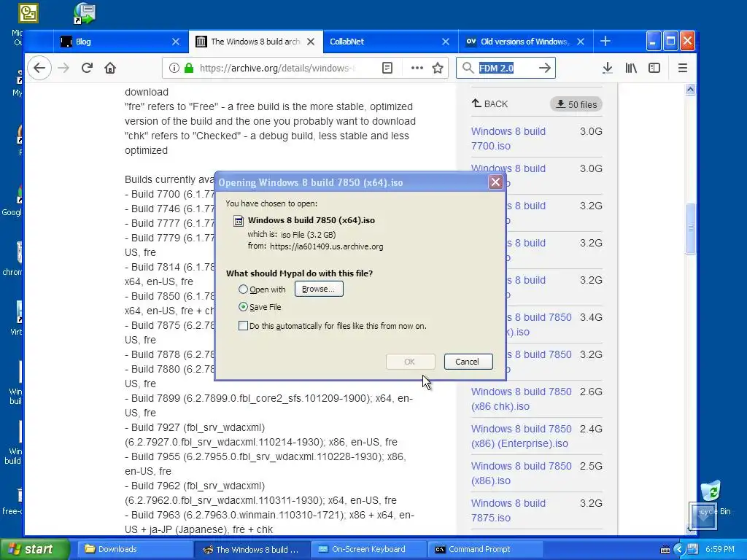Open the browser home page
The width and height of the screenshot is (747, 560).
pos(110,68)
